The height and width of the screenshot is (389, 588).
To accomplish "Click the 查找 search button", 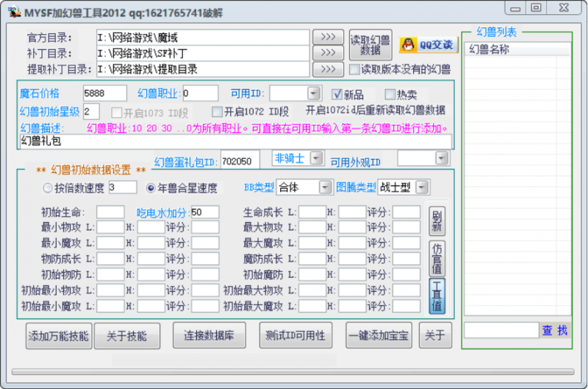I will (x=555, y=330).
